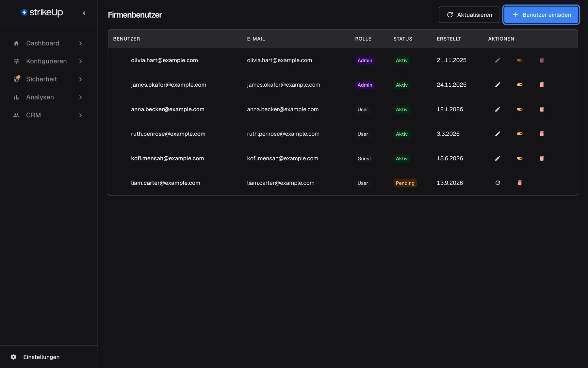Open the Dashboard menu item
This screenshot has height=368, width=588.
coord(48,43)
